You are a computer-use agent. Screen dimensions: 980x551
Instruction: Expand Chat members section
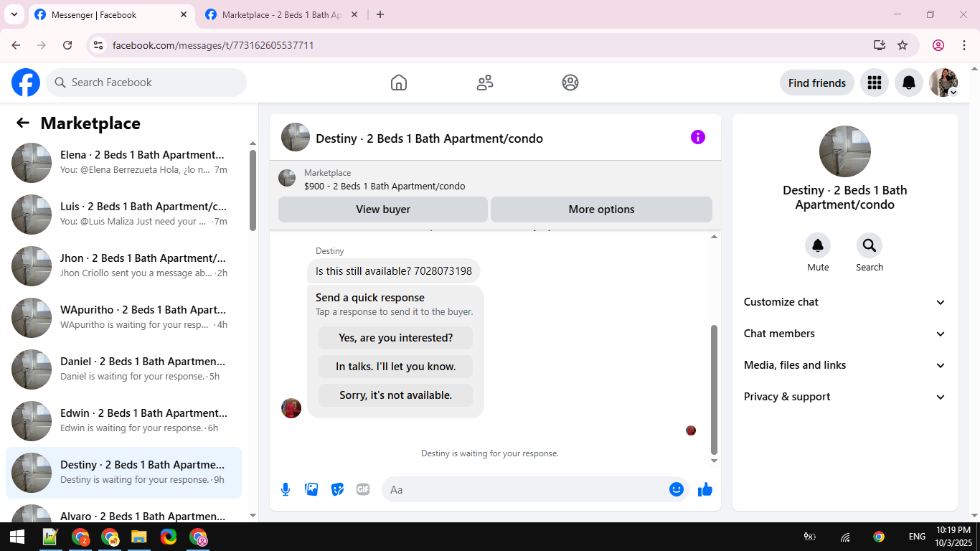(844, 334)
